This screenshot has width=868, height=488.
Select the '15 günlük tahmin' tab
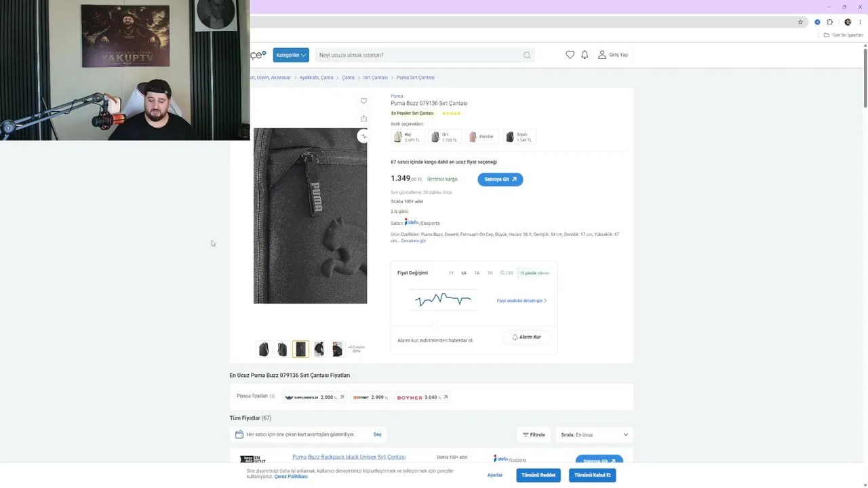534,273
